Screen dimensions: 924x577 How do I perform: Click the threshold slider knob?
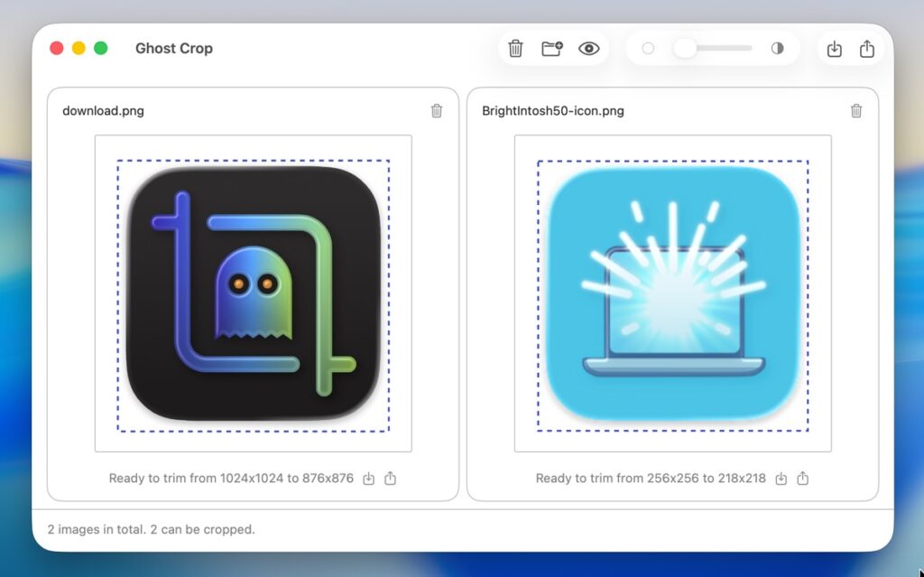(685, 49)
